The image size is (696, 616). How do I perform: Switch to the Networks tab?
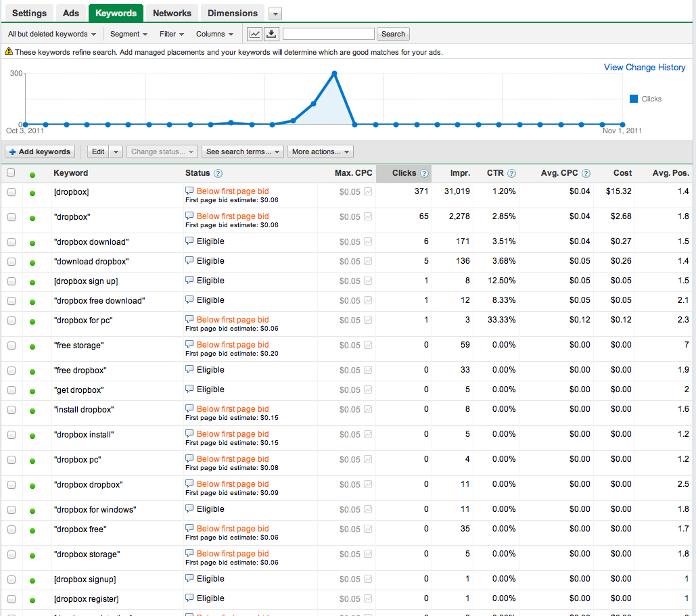click(172, 14)
